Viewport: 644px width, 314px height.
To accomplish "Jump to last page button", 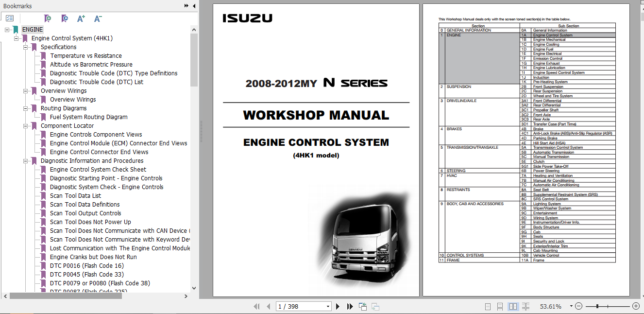I will click(350, 306).
